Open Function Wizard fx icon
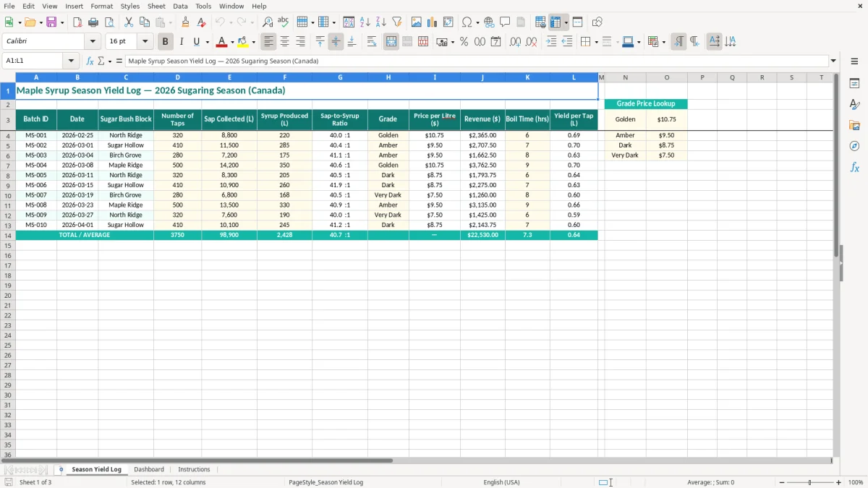 (x=90, y=61)
